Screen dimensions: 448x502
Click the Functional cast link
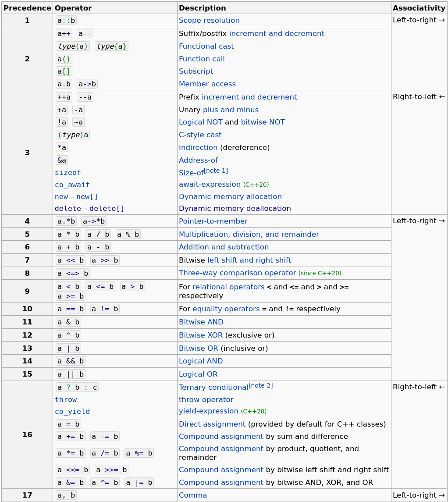206,46
